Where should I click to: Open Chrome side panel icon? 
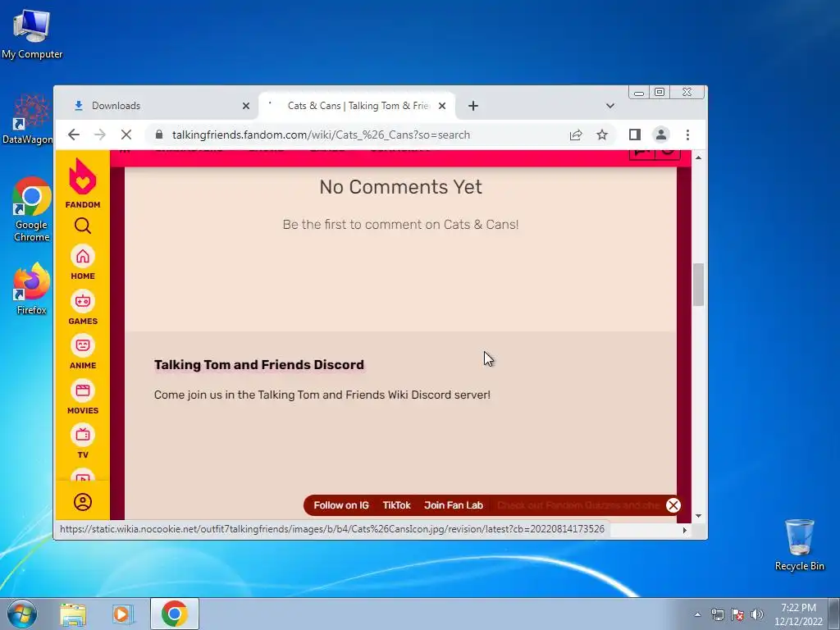click(635, 135)
